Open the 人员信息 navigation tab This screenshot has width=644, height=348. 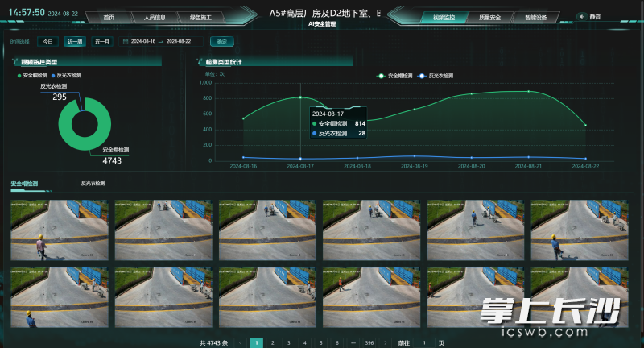[x=155, y=17]
